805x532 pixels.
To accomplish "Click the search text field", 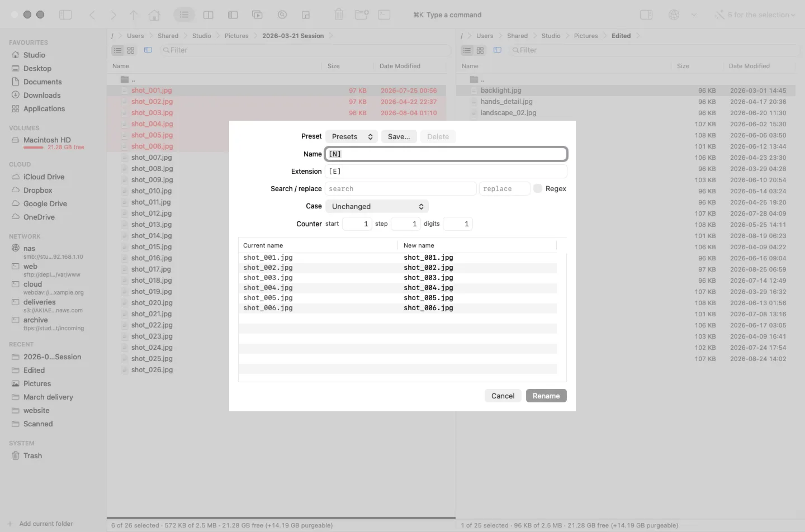I will pos(400,189).
